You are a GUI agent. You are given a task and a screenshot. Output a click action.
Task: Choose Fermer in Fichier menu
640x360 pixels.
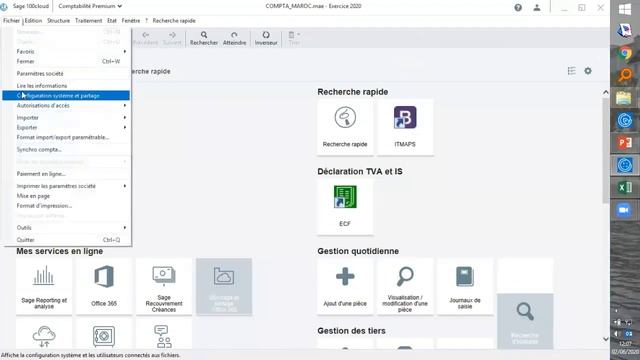tap(67, 61)
